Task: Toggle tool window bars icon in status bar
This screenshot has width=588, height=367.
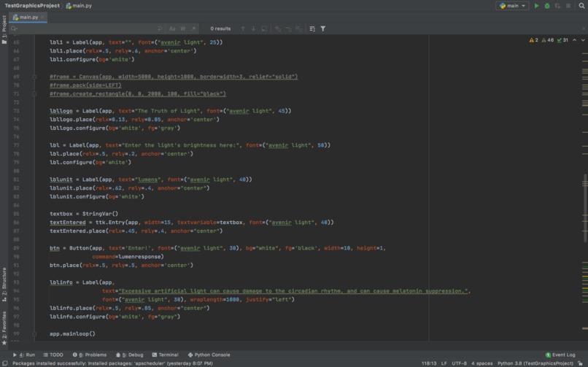Action: 5,363
